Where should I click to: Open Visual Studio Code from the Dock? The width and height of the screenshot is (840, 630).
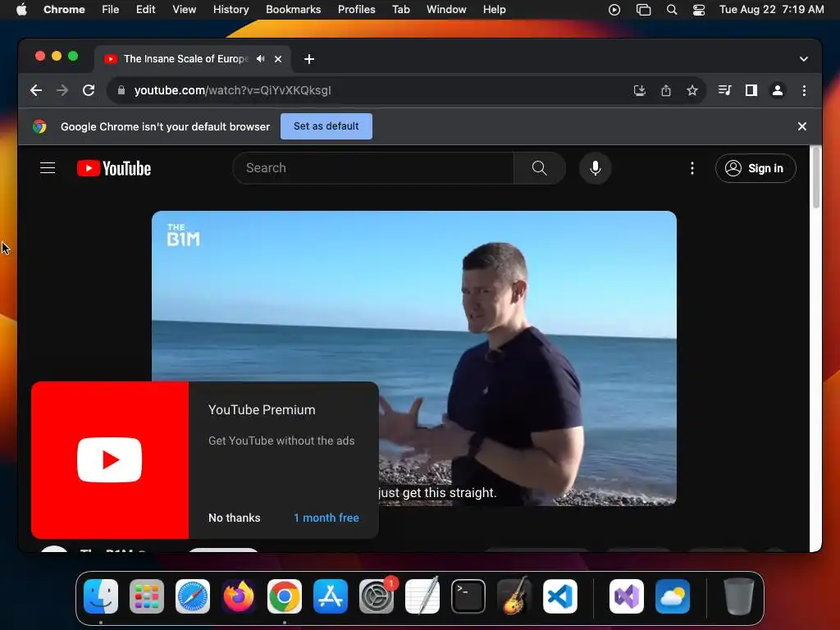tap(560, 596)
